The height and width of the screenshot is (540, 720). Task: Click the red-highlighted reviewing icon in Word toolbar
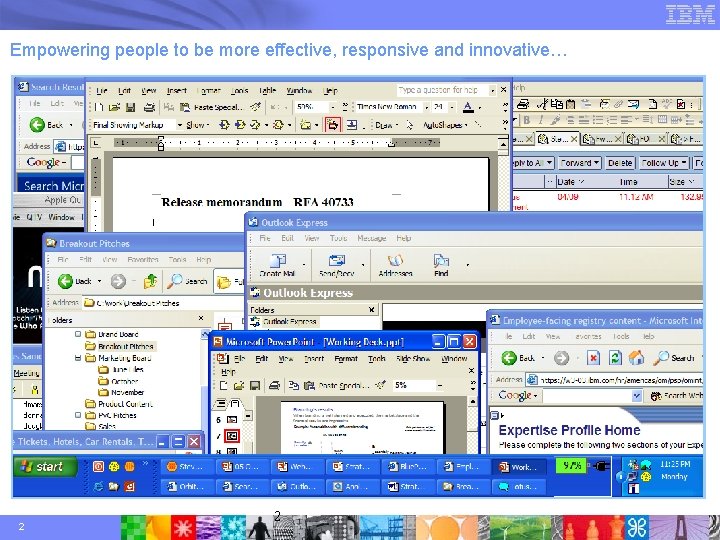pyautogui.click(x=333, y=124)
